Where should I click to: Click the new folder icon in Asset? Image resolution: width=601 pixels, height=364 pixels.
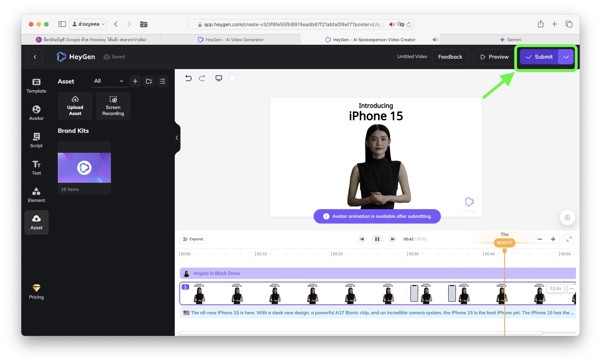point(149,81)
